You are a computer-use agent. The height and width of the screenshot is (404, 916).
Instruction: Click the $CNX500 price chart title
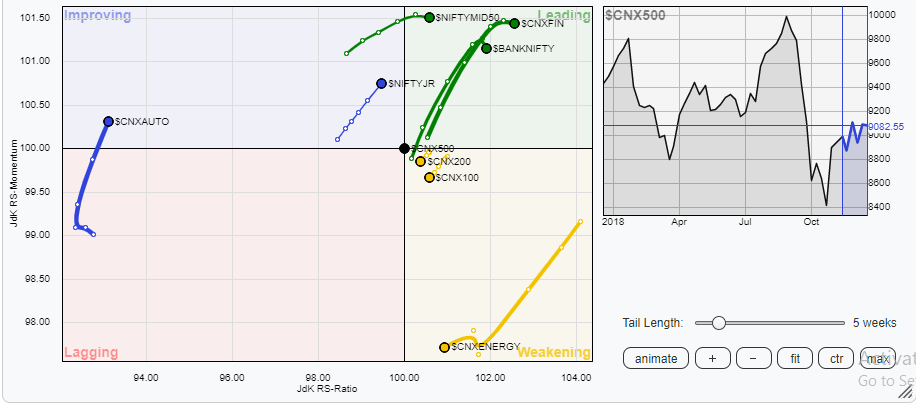pyautogui.click(x=636, y=16)
